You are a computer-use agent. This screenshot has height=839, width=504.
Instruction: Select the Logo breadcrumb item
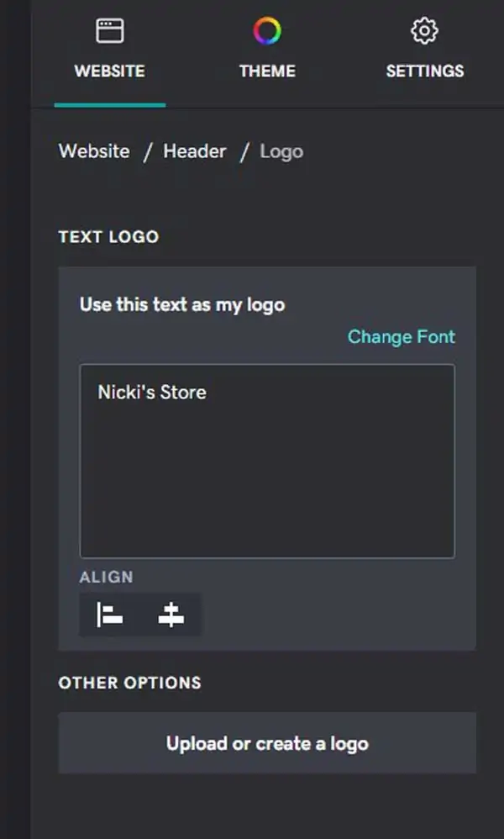(x=281, y=151)
